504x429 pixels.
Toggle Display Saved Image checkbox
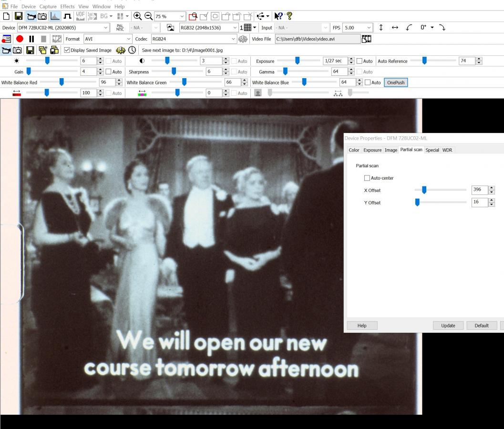point(67,50)
